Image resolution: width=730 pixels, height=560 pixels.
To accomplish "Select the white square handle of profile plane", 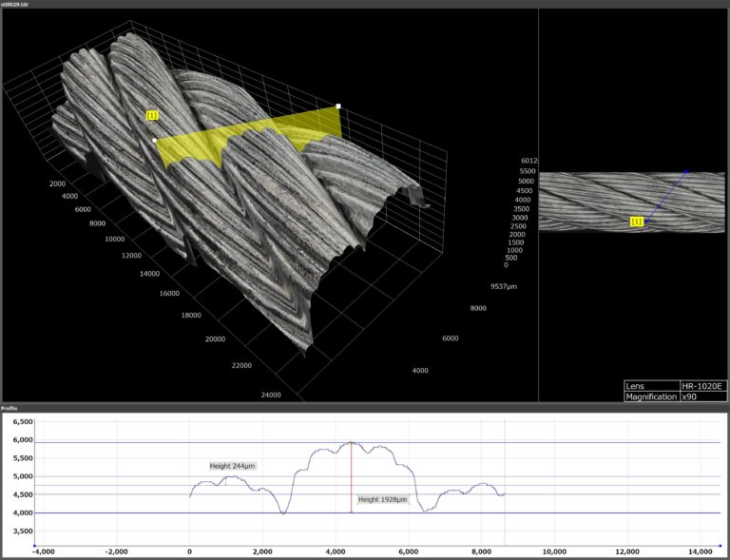I will pos(338,106).
